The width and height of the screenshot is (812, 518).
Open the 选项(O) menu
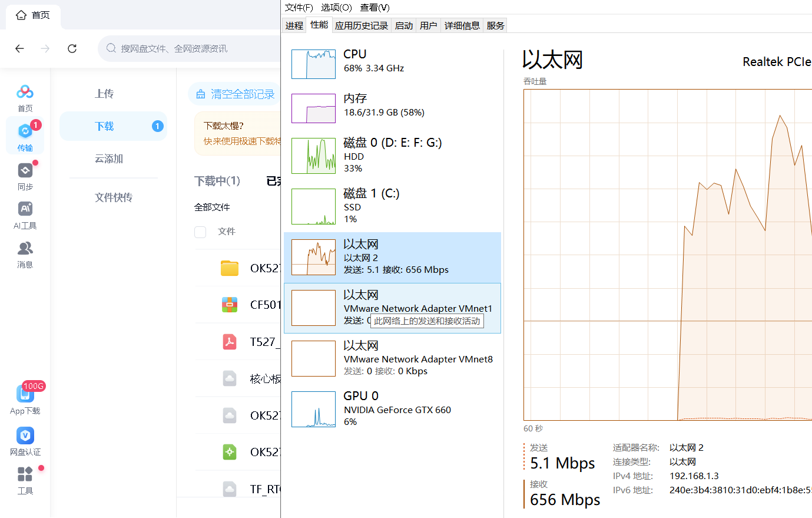pyautogui.click(x=336, y=7)
